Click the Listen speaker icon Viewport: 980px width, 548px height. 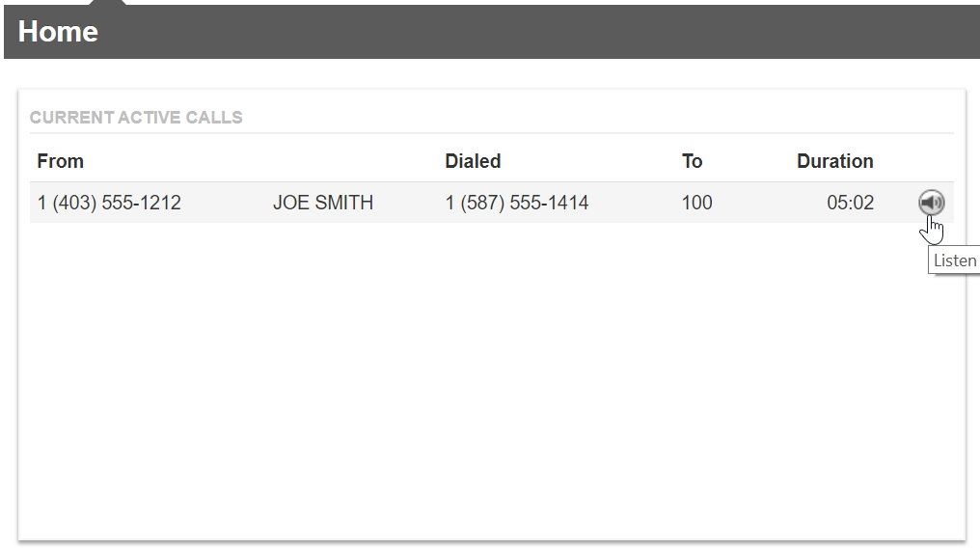931,203
